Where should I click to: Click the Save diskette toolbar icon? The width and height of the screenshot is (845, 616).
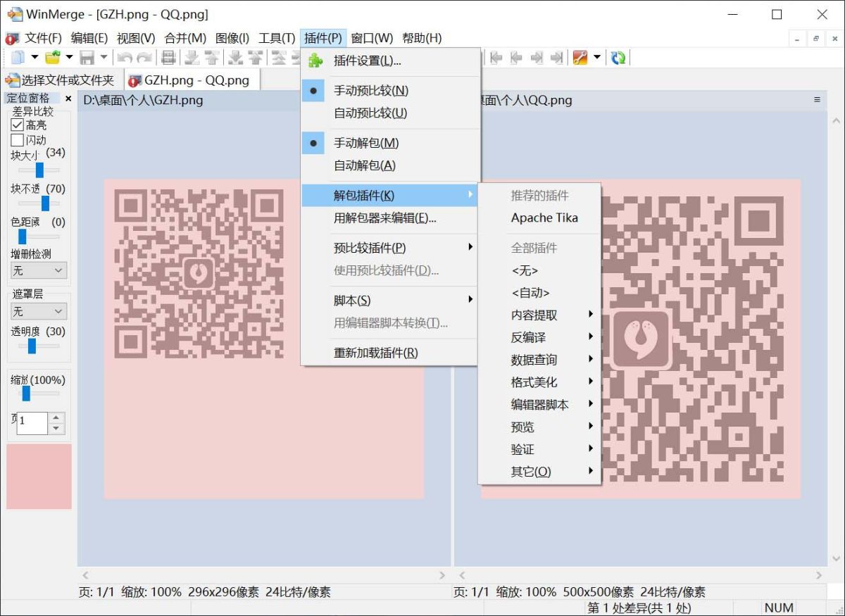click(x=87, y=58)
